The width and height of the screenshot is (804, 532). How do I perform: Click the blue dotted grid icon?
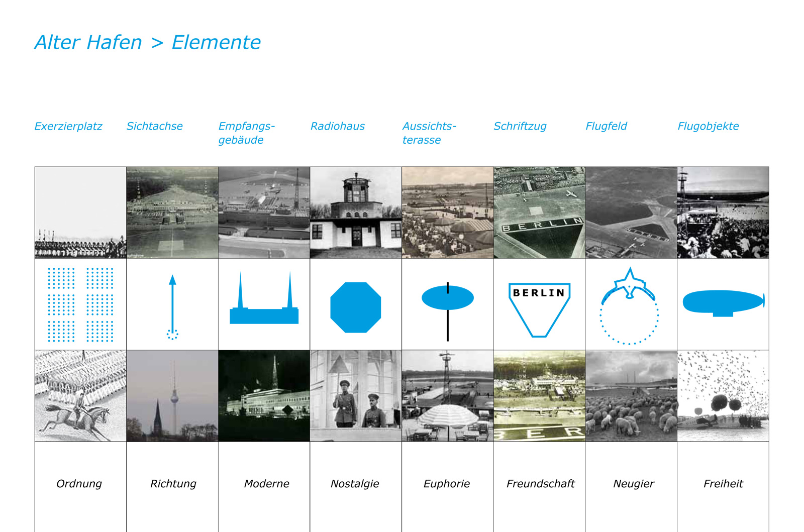point(80,304)
